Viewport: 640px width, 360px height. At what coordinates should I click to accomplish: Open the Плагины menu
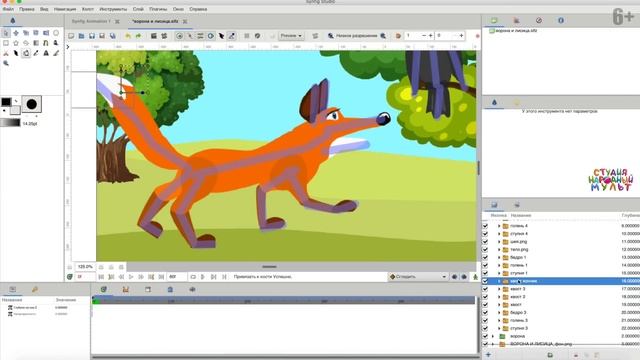(158, 9)
